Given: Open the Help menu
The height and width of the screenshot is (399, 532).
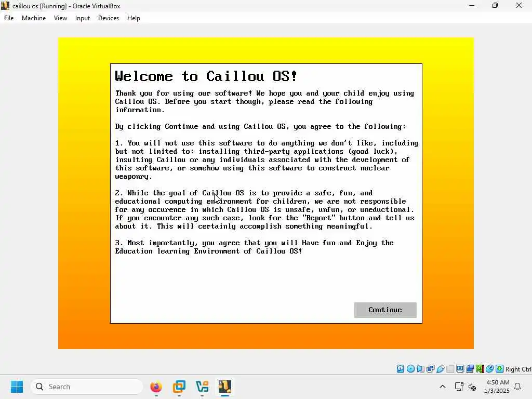Looking at the screenshot, I should [134, 18].
